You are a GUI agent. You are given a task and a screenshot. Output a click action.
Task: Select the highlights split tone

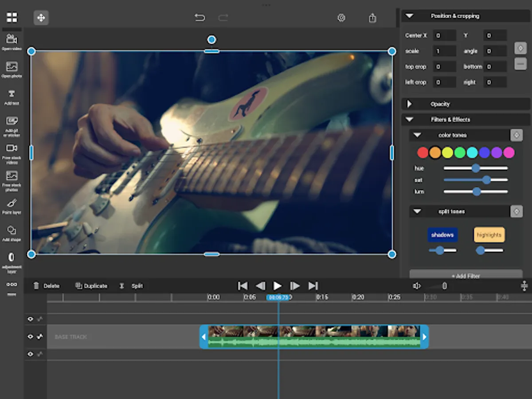[x=489, y=235]
